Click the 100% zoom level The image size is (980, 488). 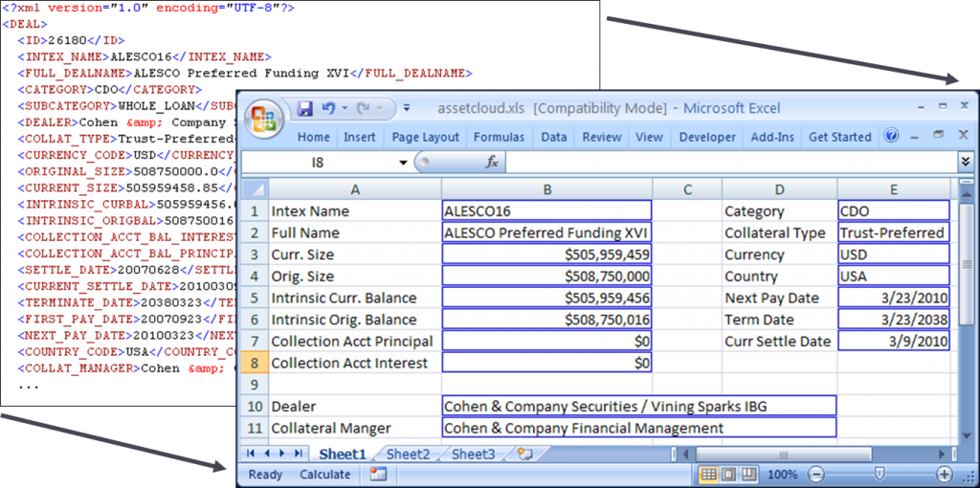coord(783,475)
